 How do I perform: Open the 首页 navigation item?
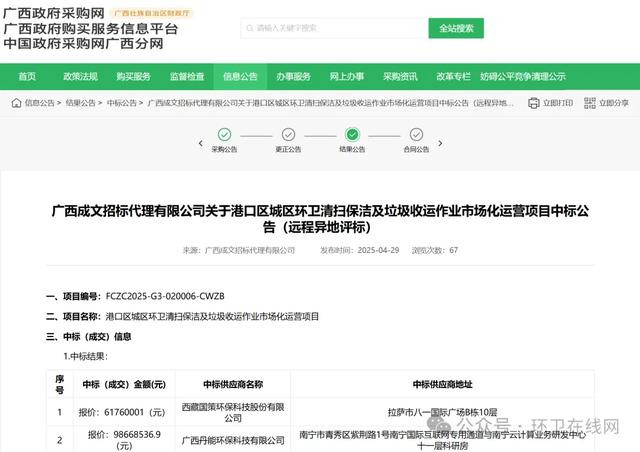pos(27,76)
